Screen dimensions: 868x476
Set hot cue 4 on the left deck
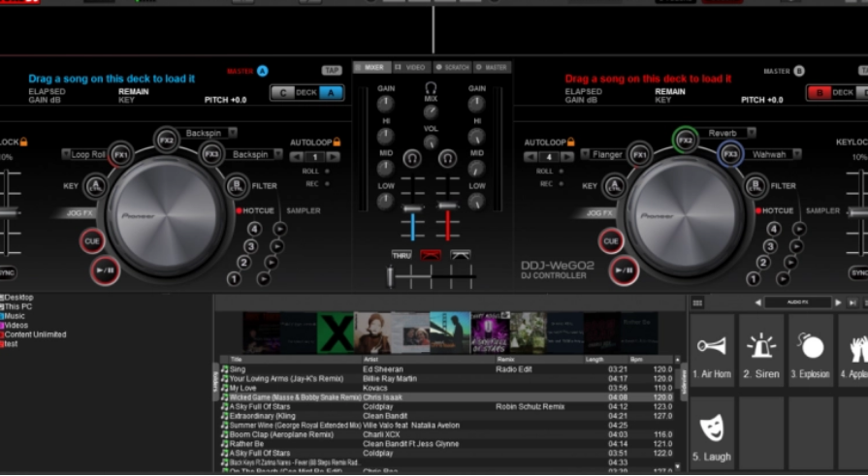254,229
